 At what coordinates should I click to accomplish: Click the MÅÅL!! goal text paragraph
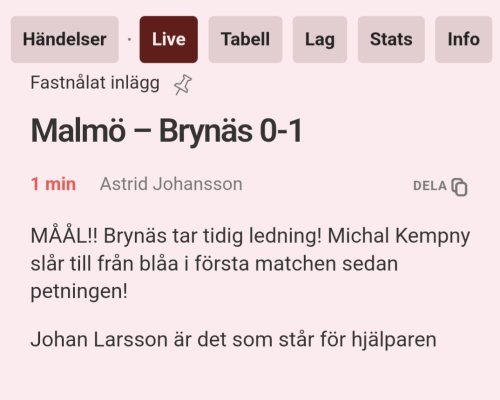[x=250, y=263]
